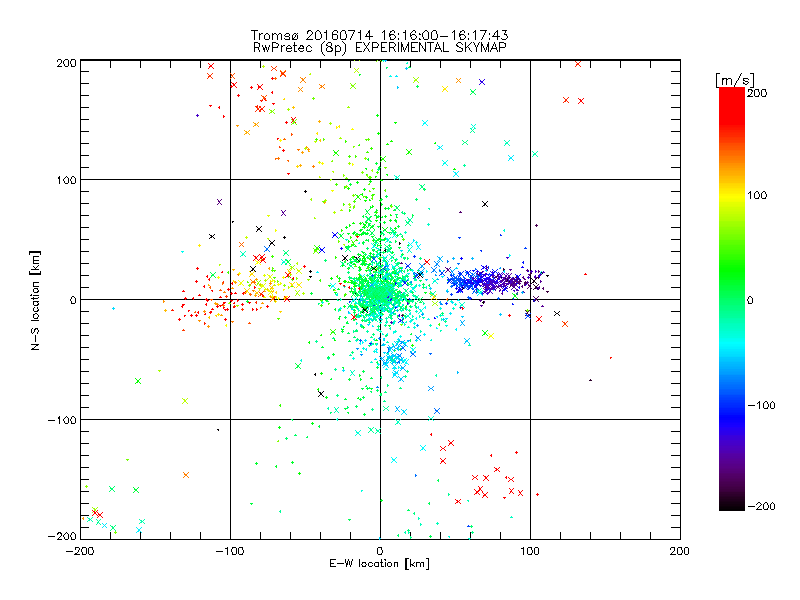Click the subtitle 'RwPretec (8p) EXPERIMENTAL SKYMAP'

pyautogui.click(x=380, y=48)
